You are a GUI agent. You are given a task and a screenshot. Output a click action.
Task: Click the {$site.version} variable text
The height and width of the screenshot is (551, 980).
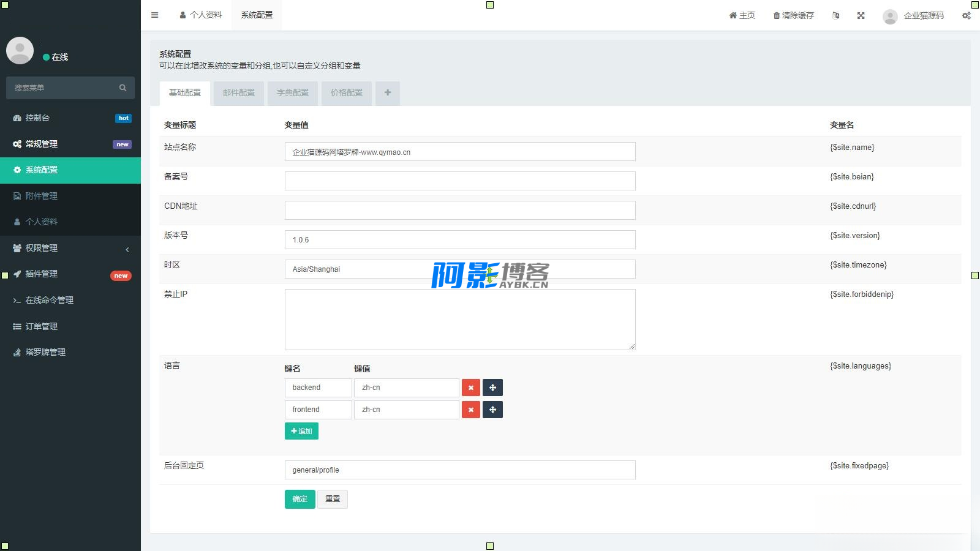(855, 236)
